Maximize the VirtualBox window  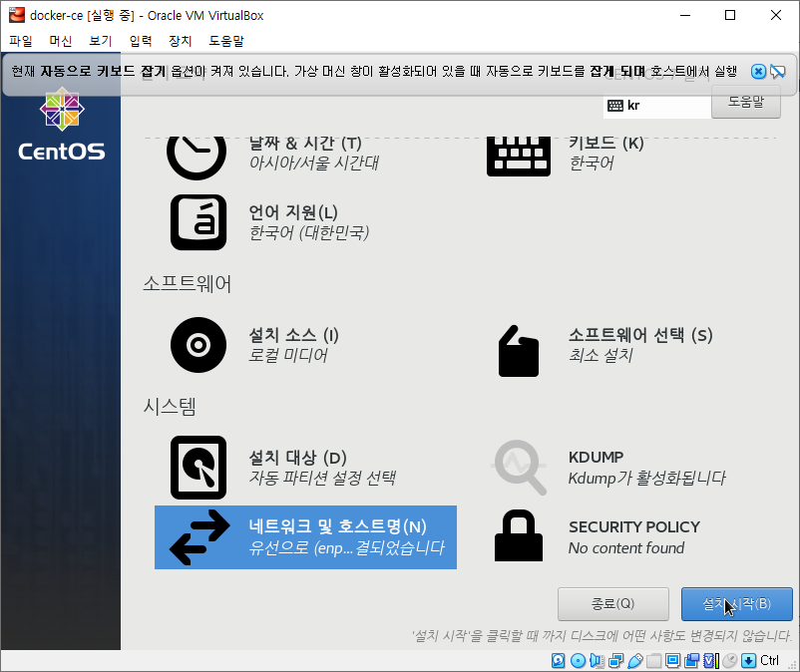coord(730,15)
